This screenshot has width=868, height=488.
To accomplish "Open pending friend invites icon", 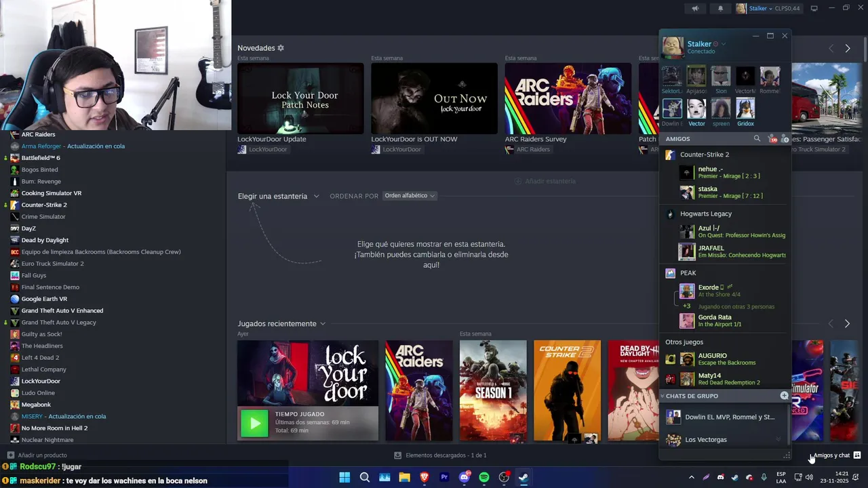I will tap(772, 139).
